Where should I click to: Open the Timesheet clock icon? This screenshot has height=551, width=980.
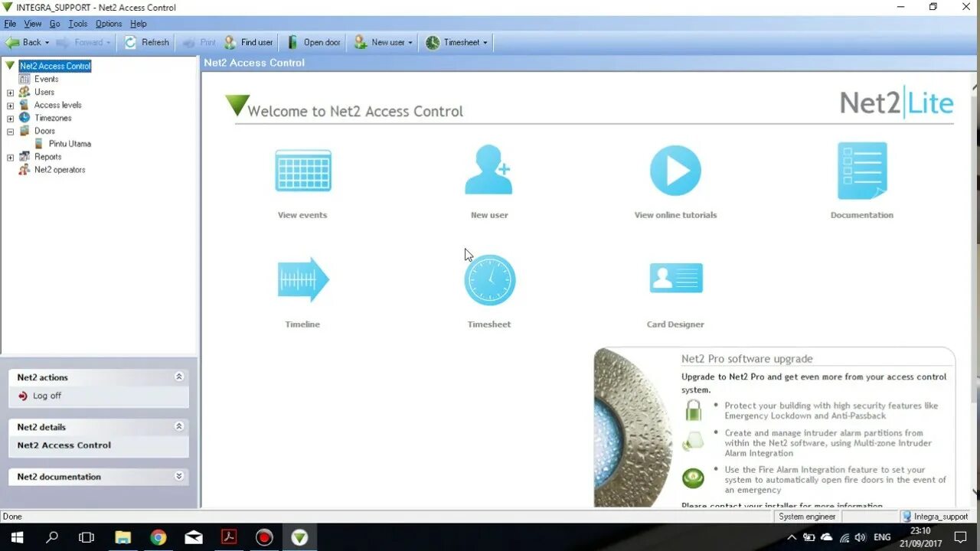point(490,280)
